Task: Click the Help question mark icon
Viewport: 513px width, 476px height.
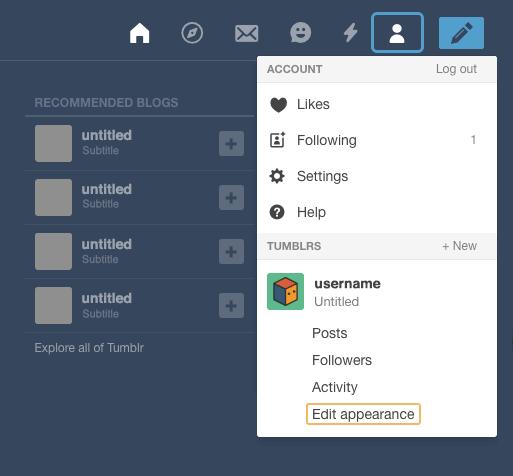Action: point(277,212)
